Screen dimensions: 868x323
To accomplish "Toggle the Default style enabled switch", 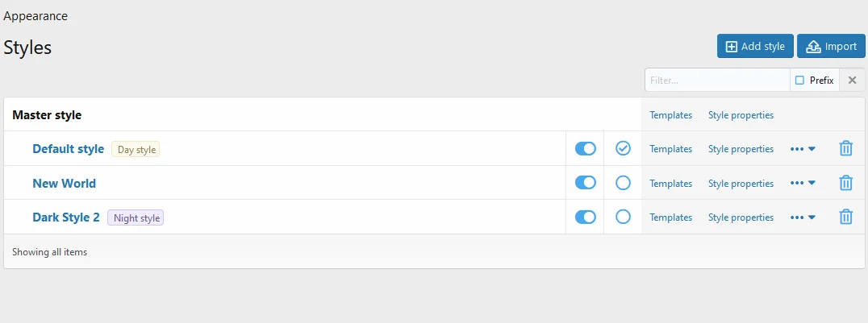I will pyautogui.click(x=585, y=148).
